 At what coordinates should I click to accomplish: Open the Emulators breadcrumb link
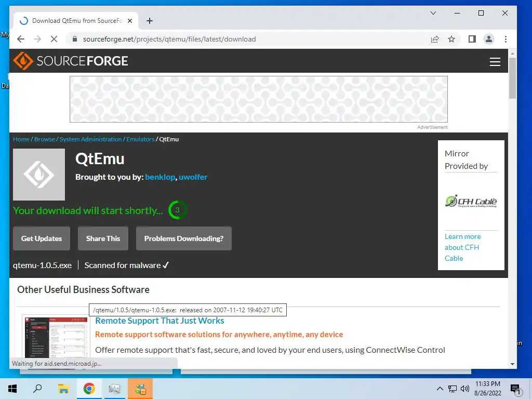(x=140, y=139)
